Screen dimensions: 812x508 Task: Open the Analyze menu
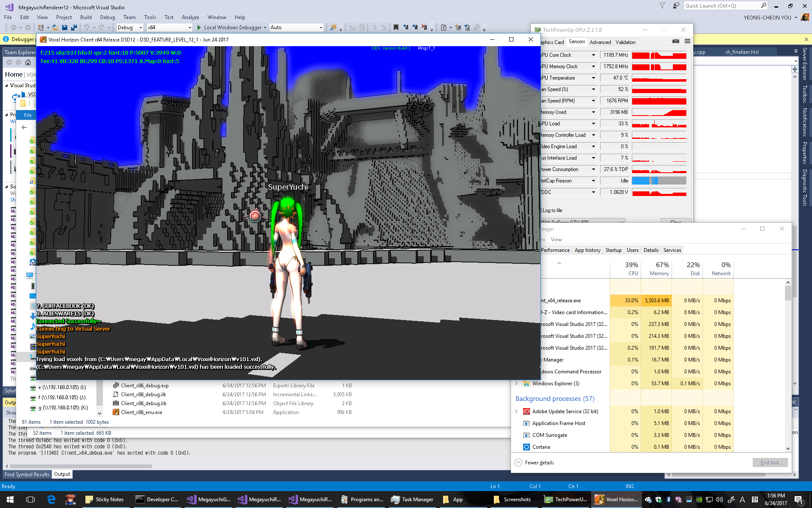tap(190, 17)
